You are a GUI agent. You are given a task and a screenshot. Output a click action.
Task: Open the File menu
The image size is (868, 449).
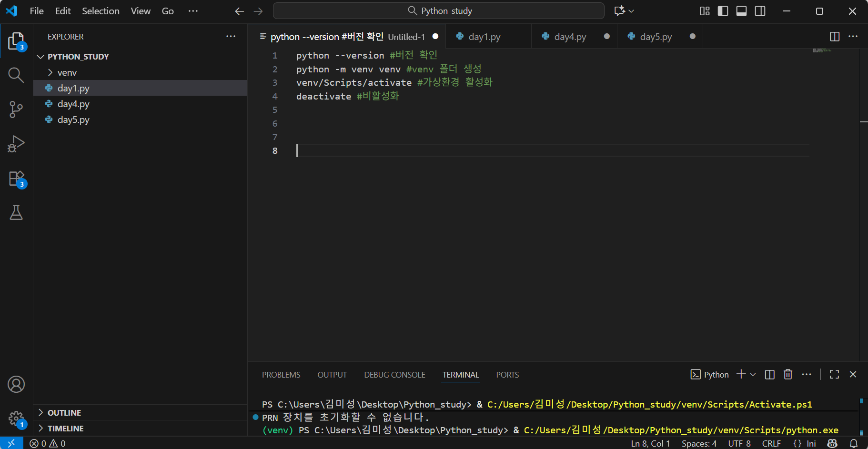click(37, 11)
